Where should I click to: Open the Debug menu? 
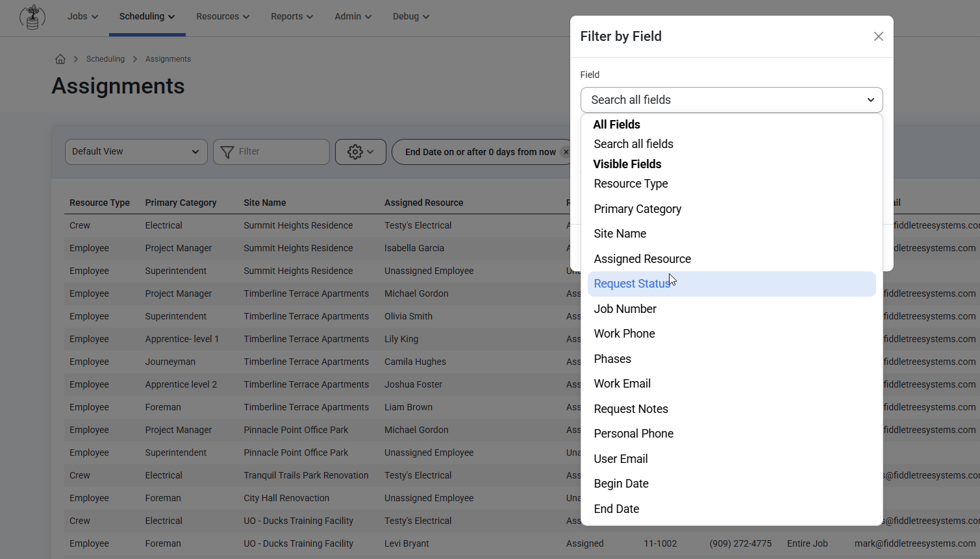(410, 17)
